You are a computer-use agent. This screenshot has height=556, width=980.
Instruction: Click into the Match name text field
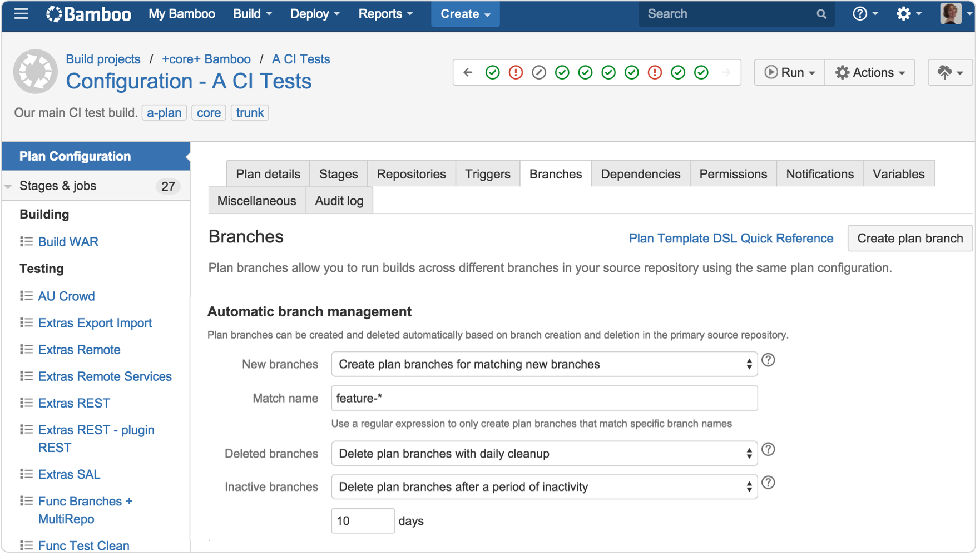[544, 399]
